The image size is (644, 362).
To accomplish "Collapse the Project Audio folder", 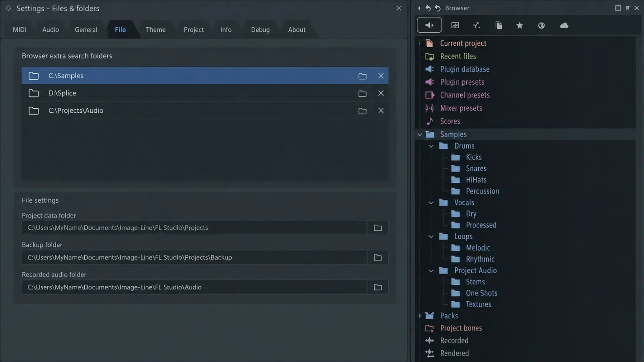I will [x=431, y=271].
